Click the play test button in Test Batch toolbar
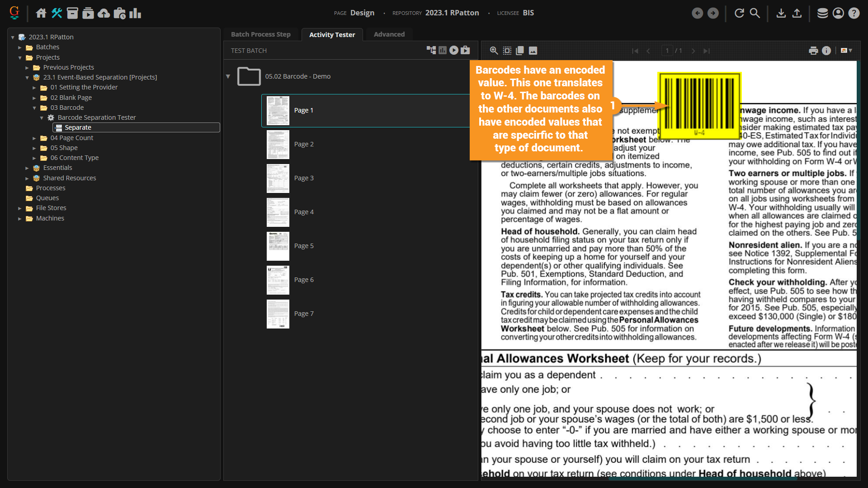Image resolution: width=868 pixels, height=488 pixels. (x=454, y=50)
